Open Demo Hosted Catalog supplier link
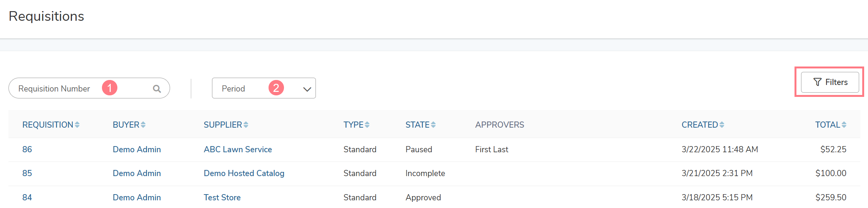The height and width of the screenshot is (208, 868). pyautogui.click(x=244, y=173)
